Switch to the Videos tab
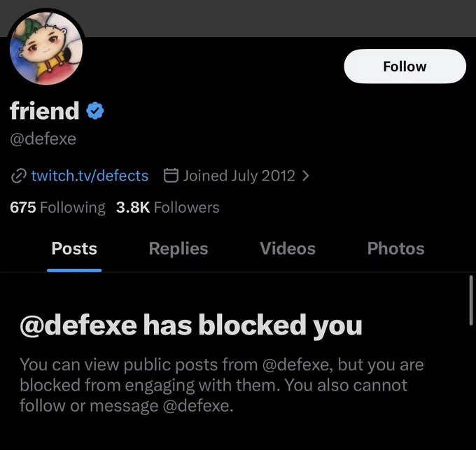476x450 pixels. pyautogui.click(x=288, y=248)
